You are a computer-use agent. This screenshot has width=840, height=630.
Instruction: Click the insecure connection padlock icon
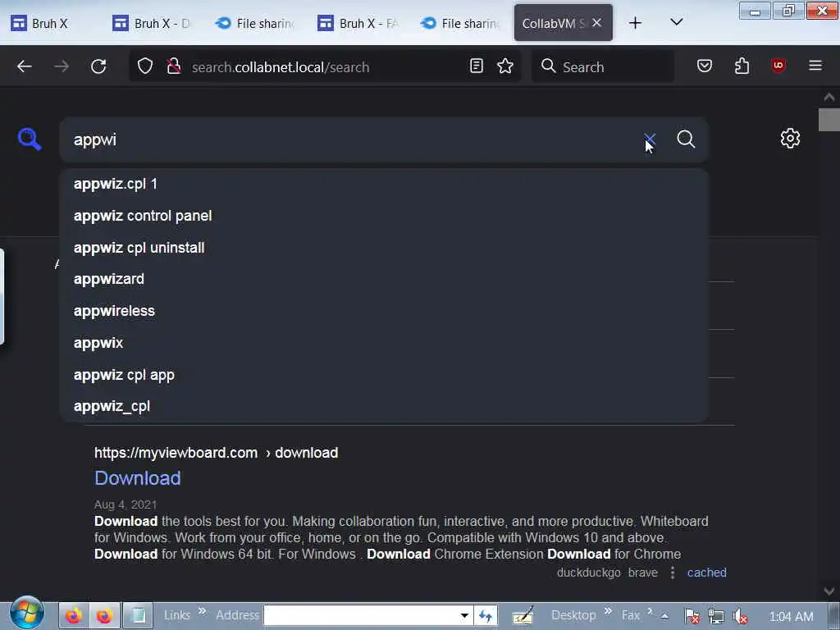(x=173, y=66)
